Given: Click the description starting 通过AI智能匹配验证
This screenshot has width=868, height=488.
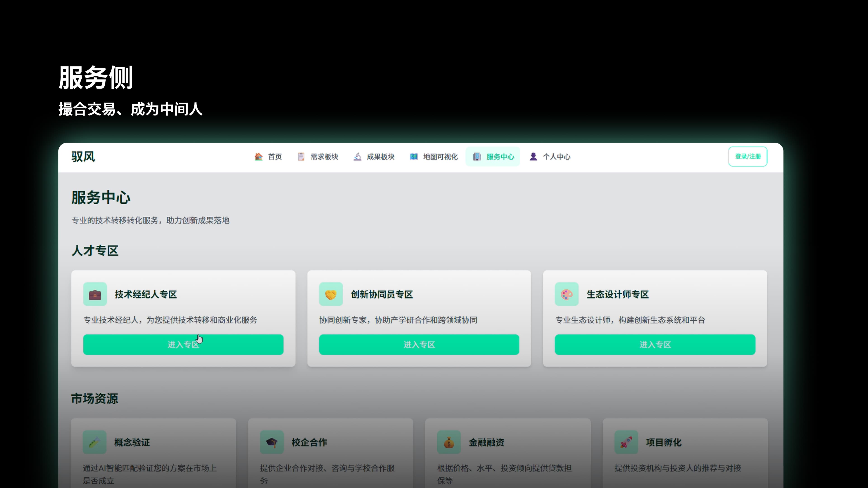Looking at the screenshot, I should (150, 474).
